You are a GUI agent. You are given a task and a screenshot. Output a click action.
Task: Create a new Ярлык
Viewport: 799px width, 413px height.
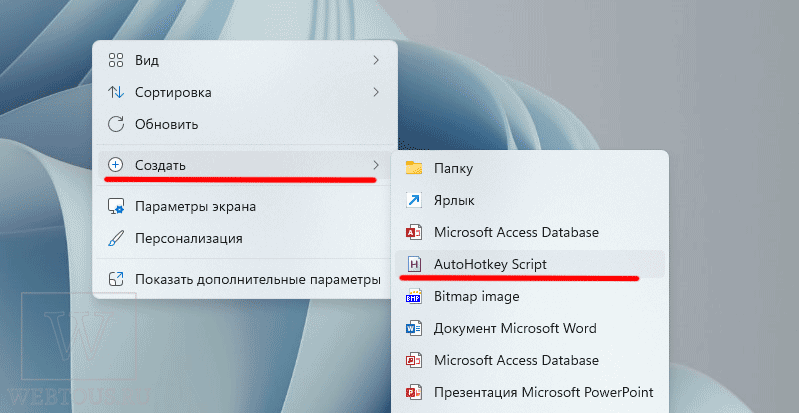coord(530,200)
